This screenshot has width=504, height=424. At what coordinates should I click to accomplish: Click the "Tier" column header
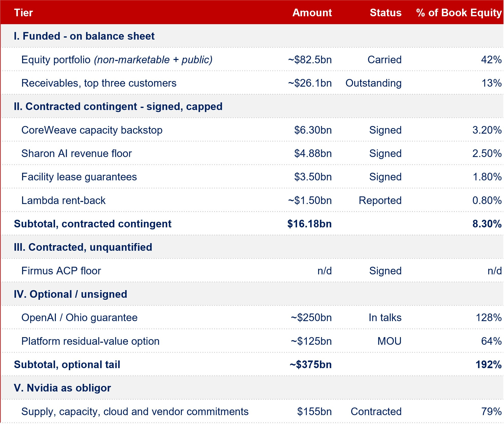point(23,13)
